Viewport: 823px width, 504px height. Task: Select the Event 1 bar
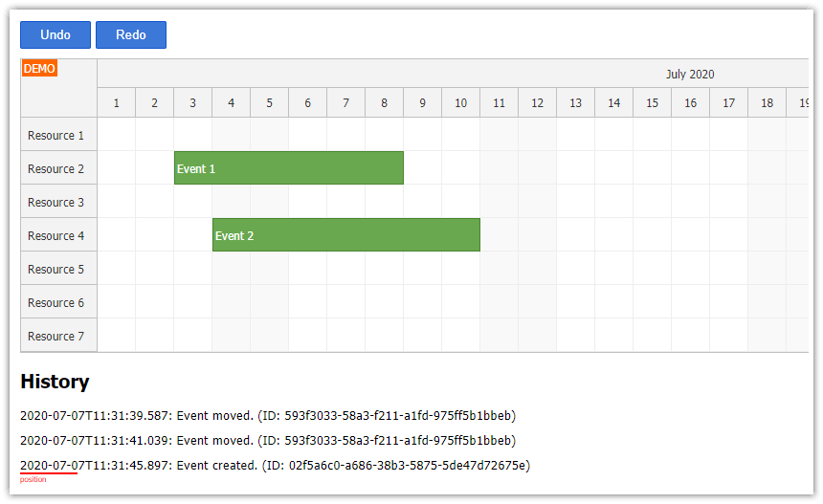[x=288, y=168]
